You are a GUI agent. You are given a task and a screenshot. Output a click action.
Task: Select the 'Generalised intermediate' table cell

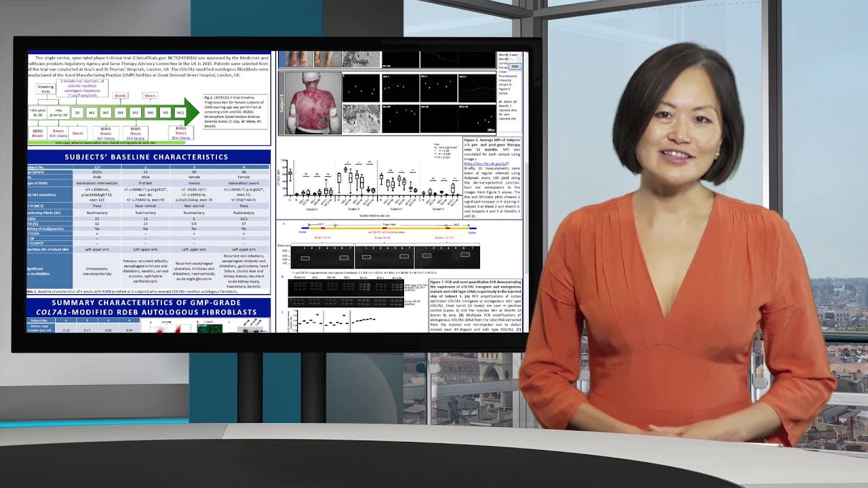click(96, 183)
